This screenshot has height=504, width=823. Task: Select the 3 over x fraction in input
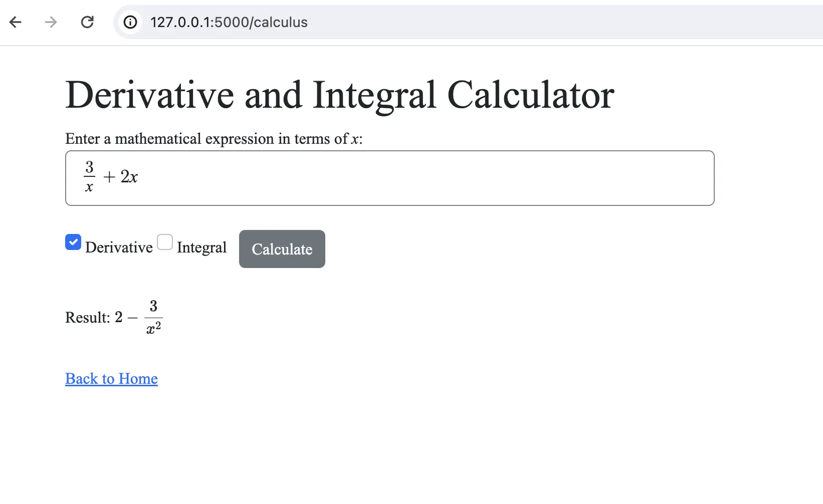tap(89, 176)
